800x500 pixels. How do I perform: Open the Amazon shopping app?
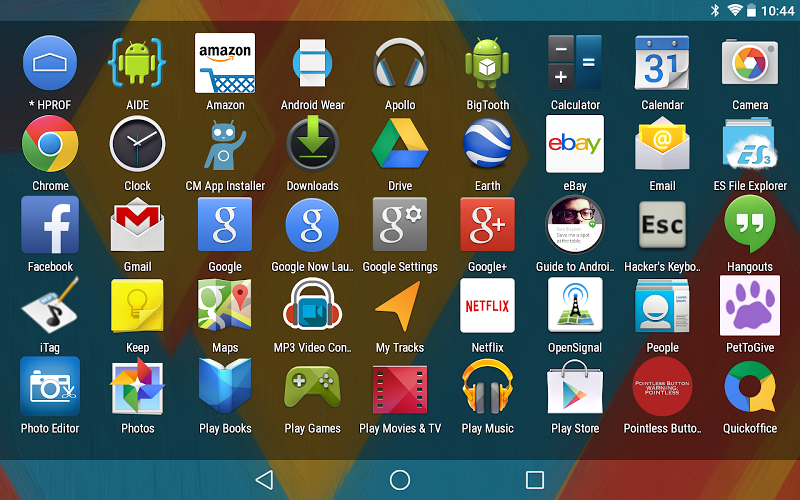coord(225,63)
